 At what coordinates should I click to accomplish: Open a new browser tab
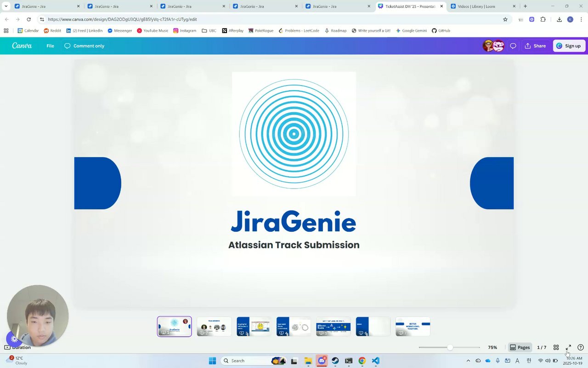[525, 6]
